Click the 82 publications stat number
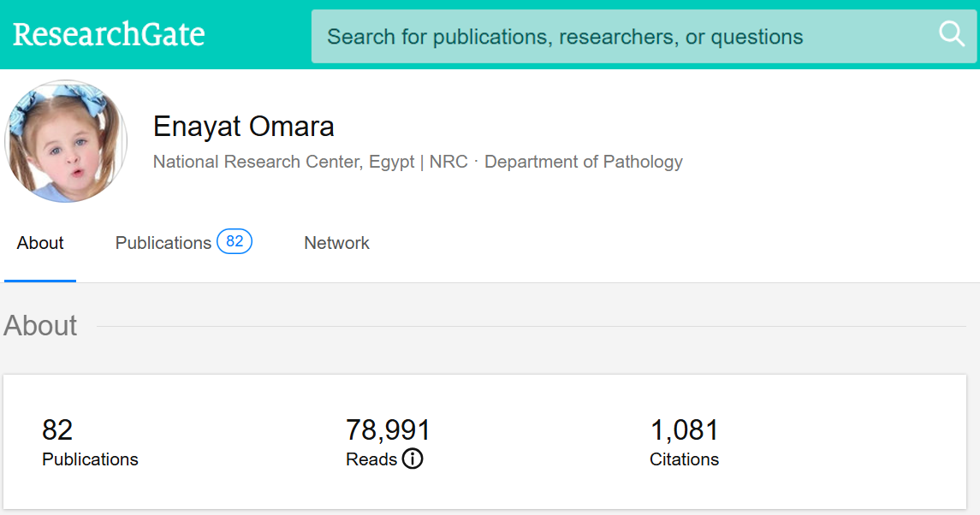This screenshot has width=980, height=515. click(x=57, y=429)
